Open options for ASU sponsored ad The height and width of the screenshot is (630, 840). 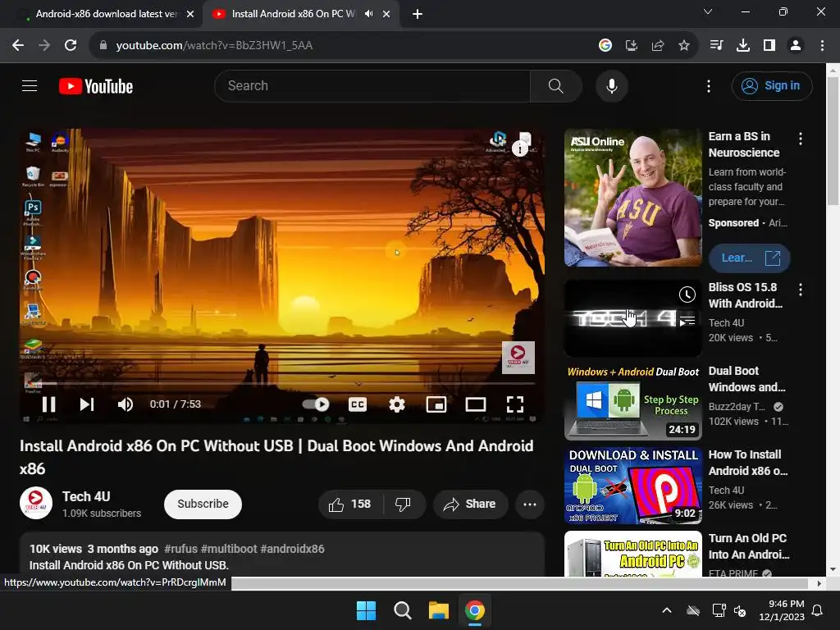[x=801, y=139]
